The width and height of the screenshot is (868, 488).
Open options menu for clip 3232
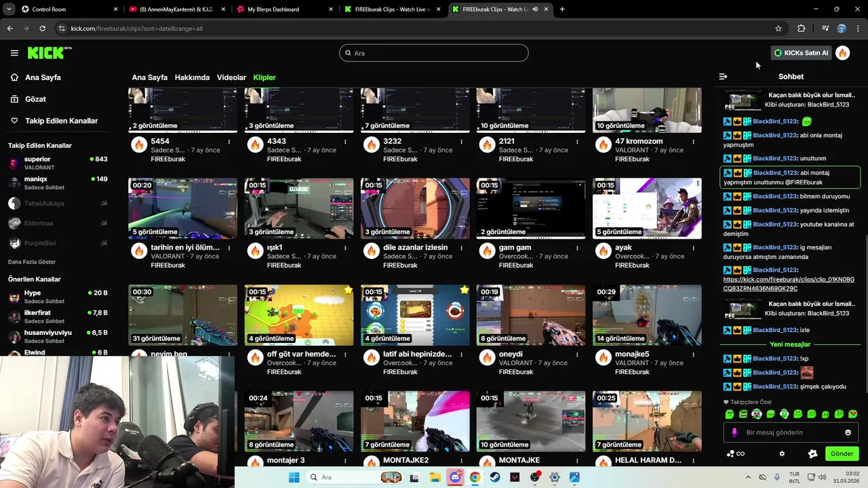(x=461, y=142)
